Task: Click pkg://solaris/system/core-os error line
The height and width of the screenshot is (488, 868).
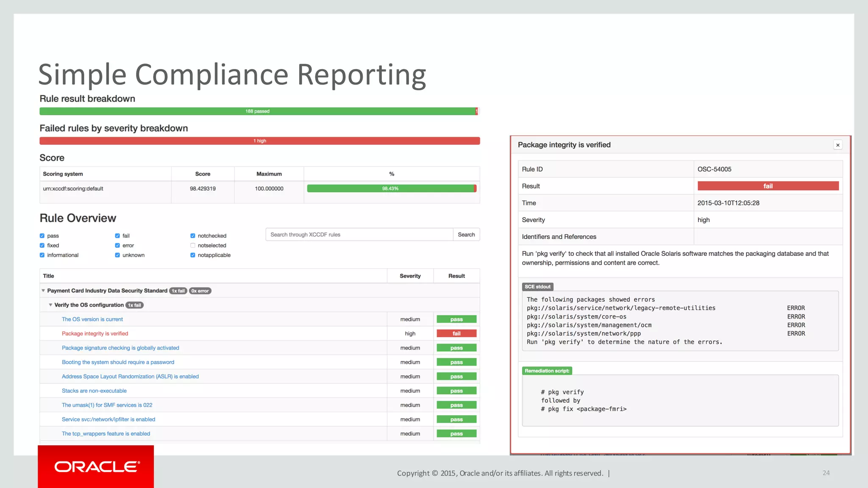Action: 576,317
